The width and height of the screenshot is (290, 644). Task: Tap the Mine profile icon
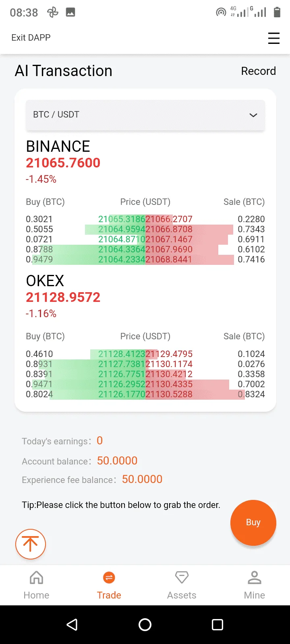[x=255, y=578]
